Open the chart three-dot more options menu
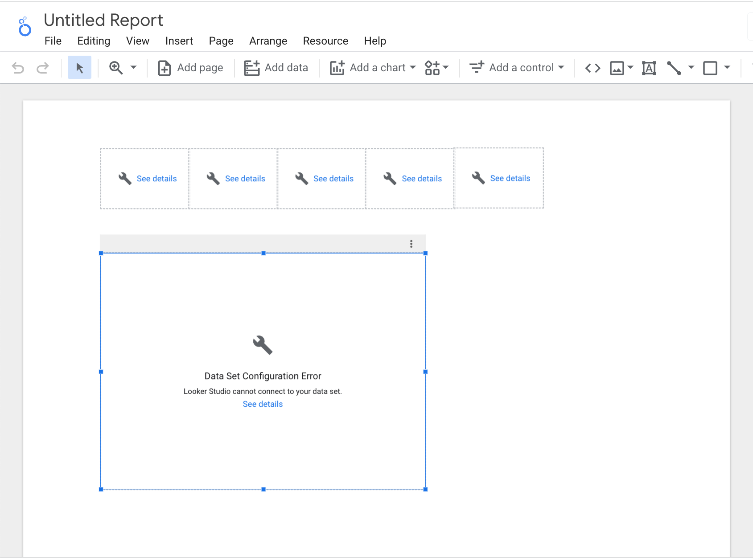 [x=411, y=244]
